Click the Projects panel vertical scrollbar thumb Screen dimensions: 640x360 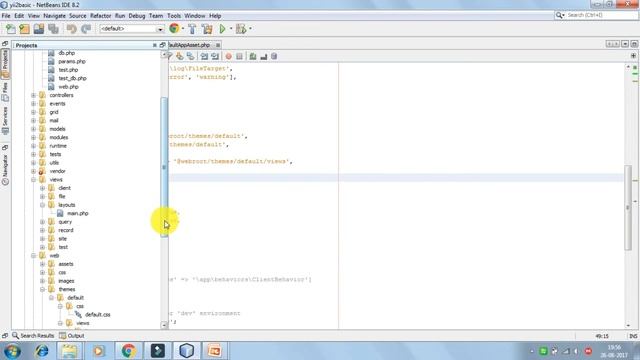click(164, 167)
